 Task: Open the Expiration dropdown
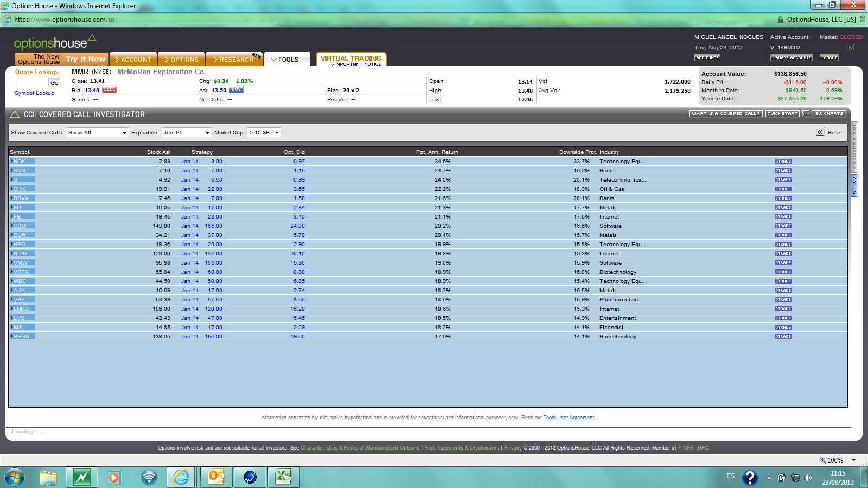186,132
